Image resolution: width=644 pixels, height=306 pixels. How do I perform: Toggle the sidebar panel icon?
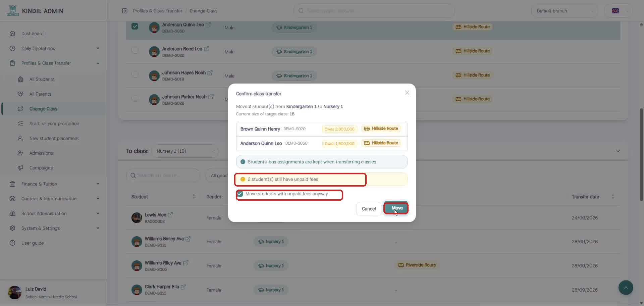(x=125, y=11)
